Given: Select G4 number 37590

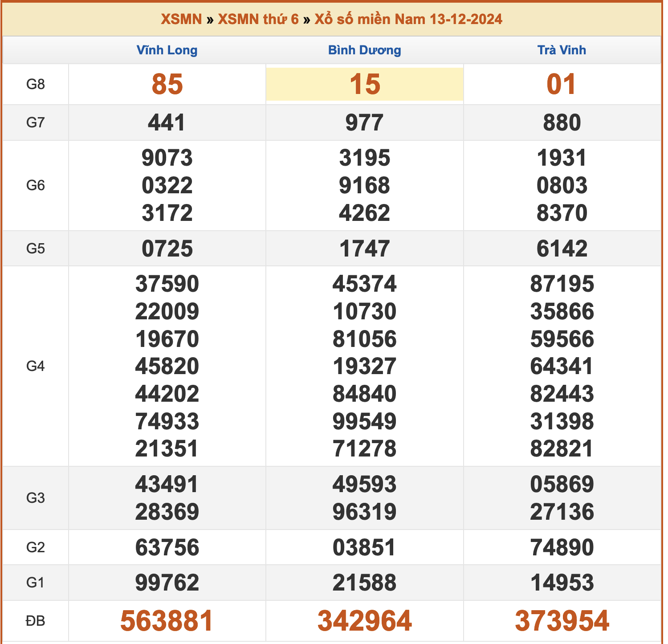Looking at the screenshot, I should (167, 284).
